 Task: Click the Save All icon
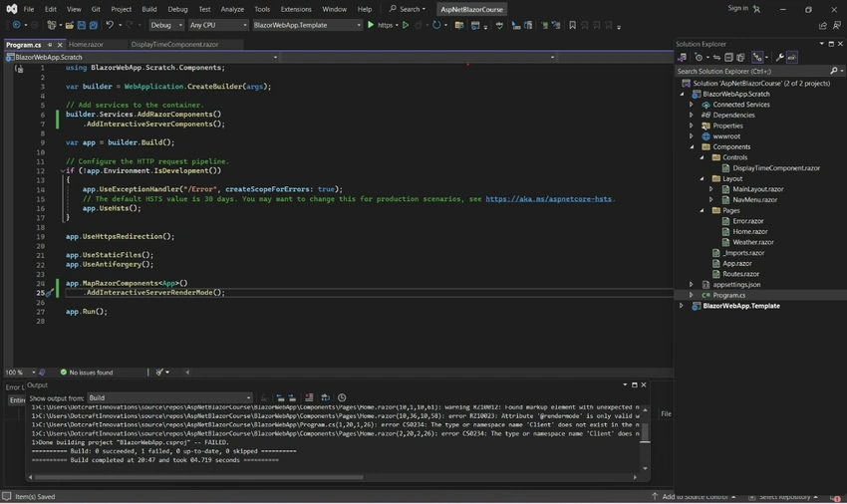tap(94, 25)
